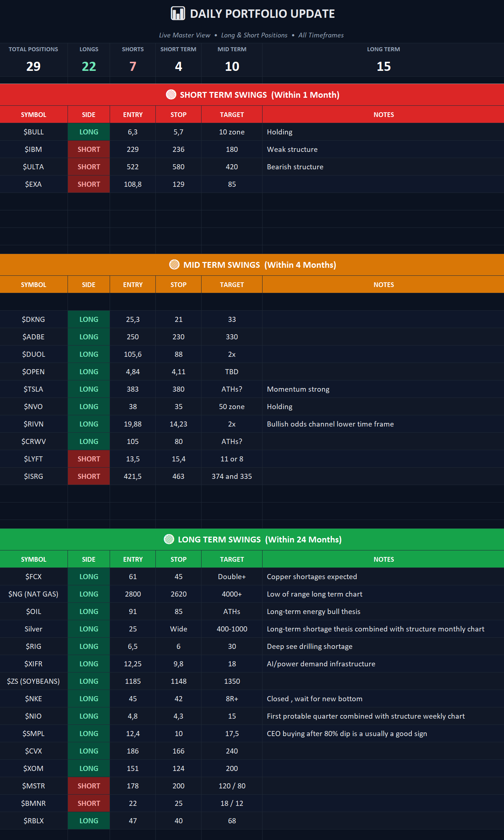
Task: Click the 'Bearish structure' note
Action: 295,167
